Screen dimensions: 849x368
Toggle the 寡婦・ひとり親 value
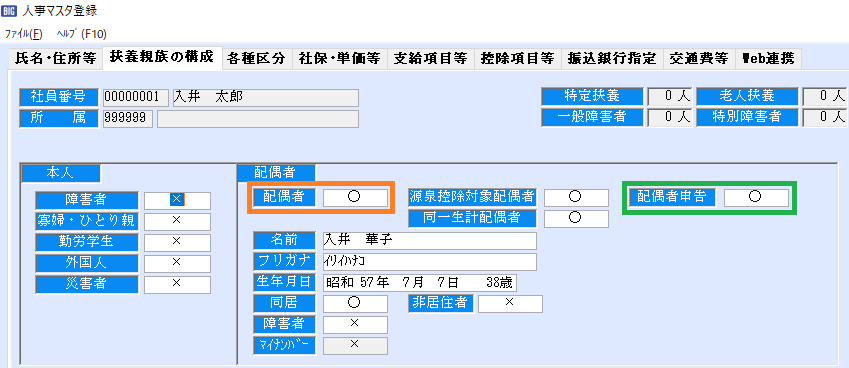tap(177, 221)
